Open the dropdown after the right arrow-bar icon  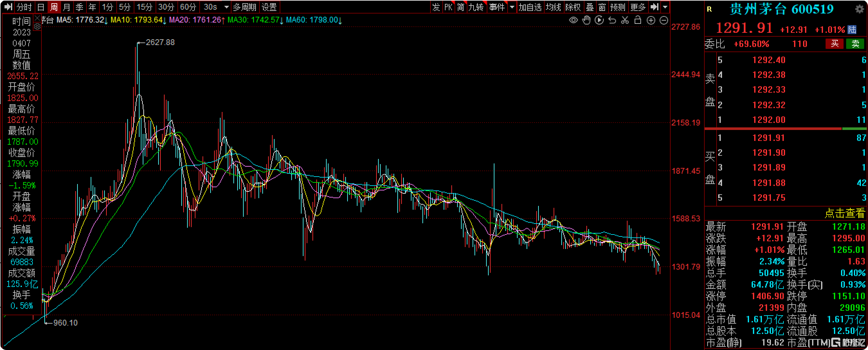click(665, 7)
